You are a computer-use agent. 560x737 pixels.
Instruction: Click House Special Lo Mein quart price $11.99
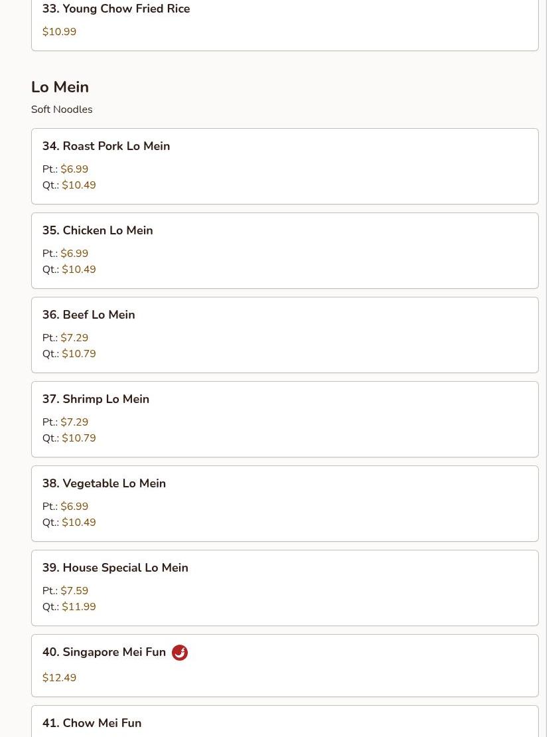(79, 607)
